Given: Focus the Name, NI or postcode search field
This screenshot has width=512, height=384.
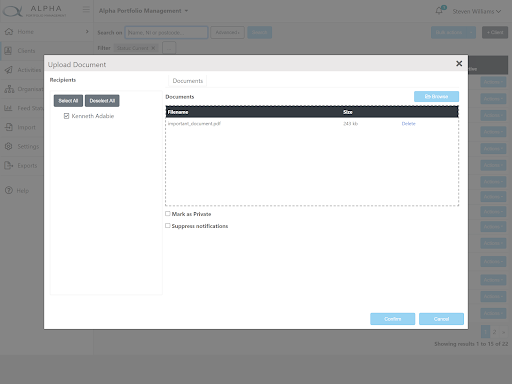Looking at the screenshot, I should (166, 32).
